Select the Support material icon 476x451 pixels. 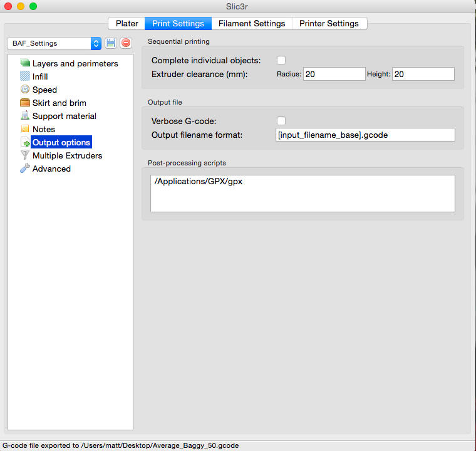(x=25, y=116)
